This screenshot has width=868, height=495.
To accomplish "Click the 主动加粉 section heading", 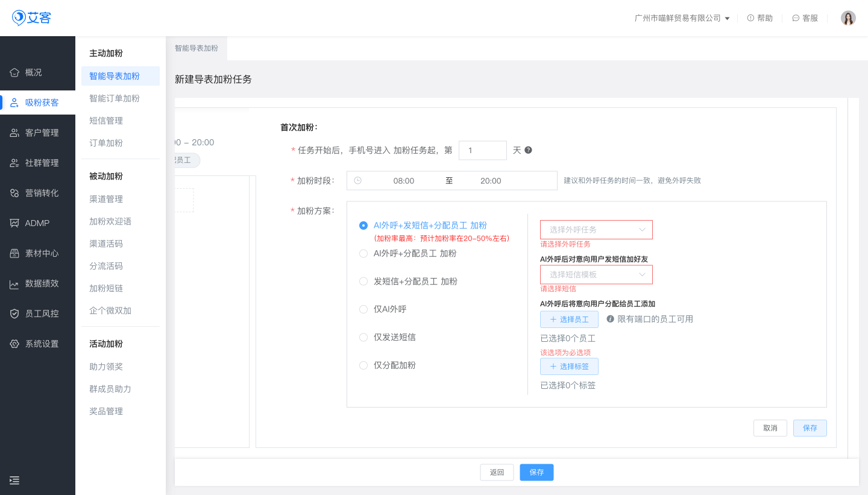I will [x=106, y=53].
